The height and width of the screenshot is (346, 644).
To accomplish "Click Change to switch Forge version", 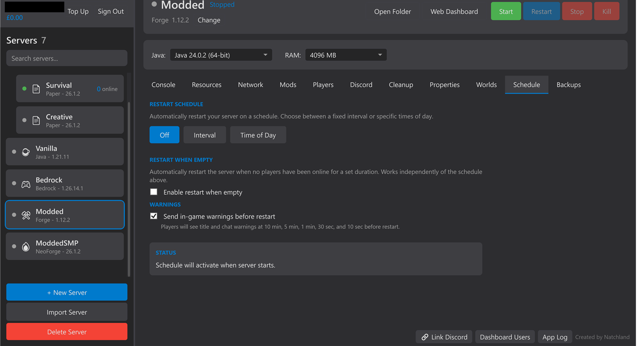I will pos(209,20).
